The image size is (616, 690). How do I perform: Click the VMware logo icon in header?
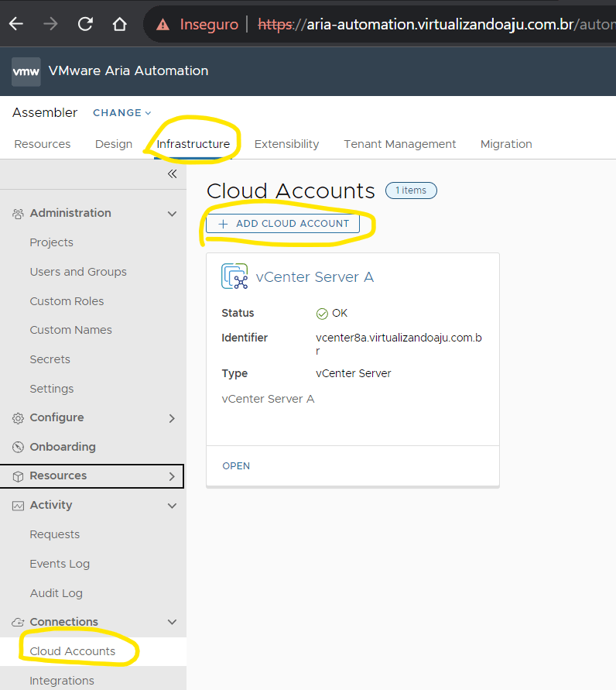point(26,71)
